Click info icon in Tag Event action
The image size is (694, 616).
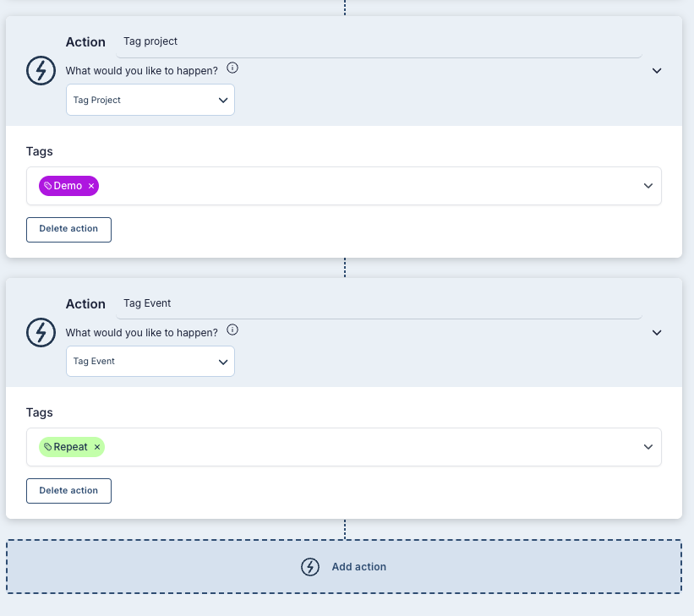232,330
